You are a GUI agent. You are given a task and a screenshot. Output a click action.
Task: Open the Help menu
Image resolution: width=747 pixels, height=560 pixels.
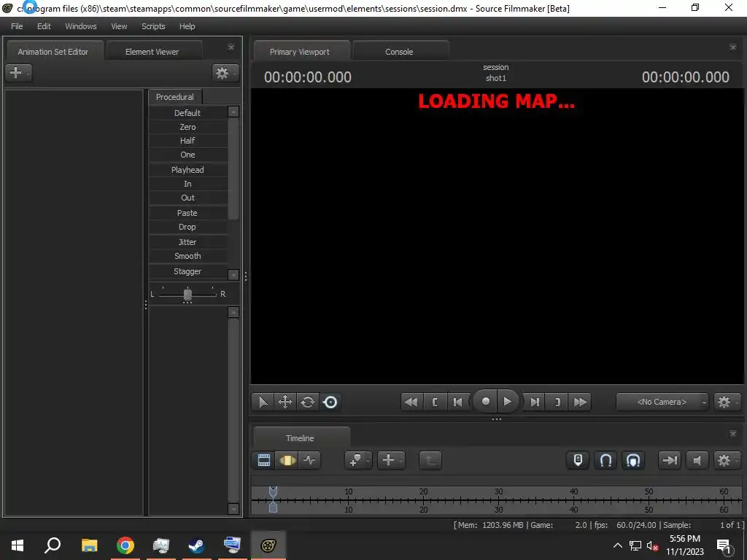(x=187, y=26)
